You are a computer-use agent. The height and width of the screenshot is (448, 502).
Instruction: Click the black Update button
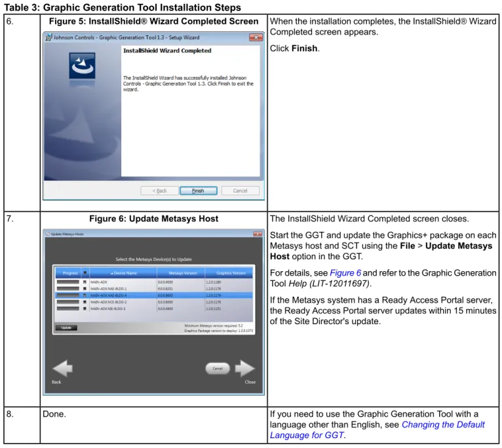[66, 327]
